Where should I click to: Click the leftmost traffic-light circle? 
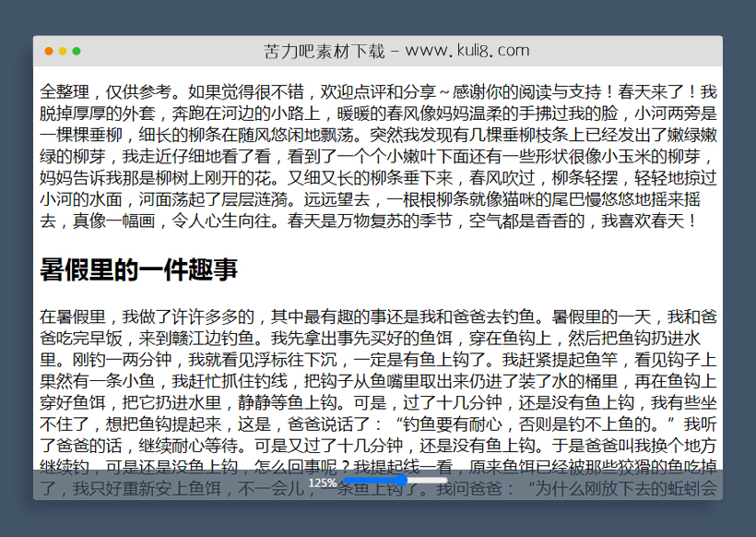49,51
